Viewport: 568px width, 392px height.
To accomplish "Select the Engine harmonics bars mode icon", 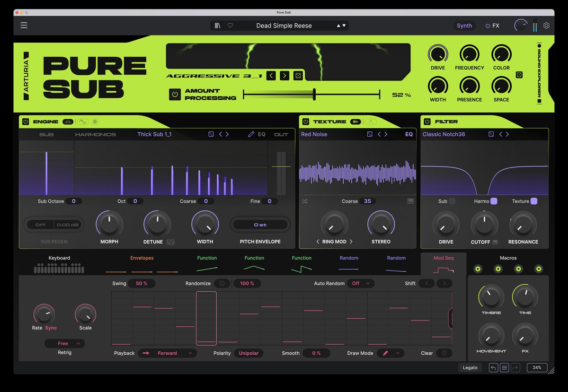I will point(68,122).
